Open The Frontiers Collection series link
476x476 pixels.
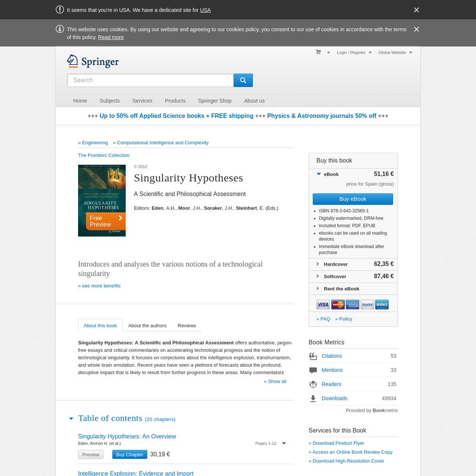[x=103, y=155]
